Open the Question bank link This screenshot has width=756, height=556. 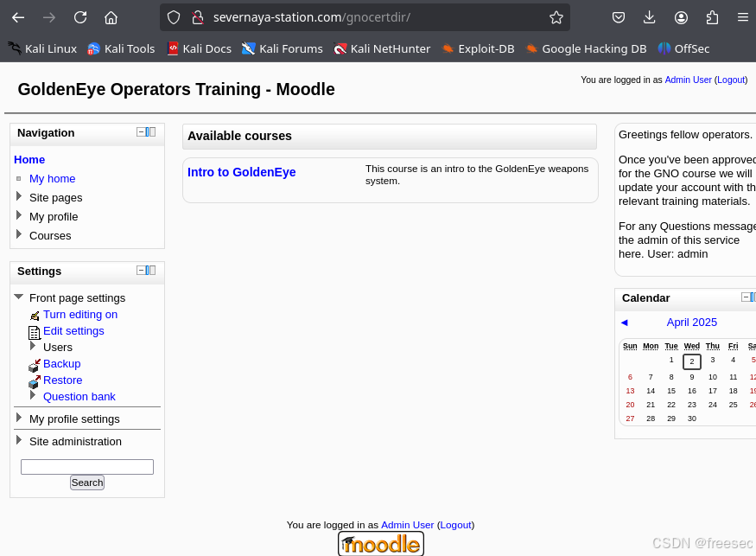click(79, 397)
